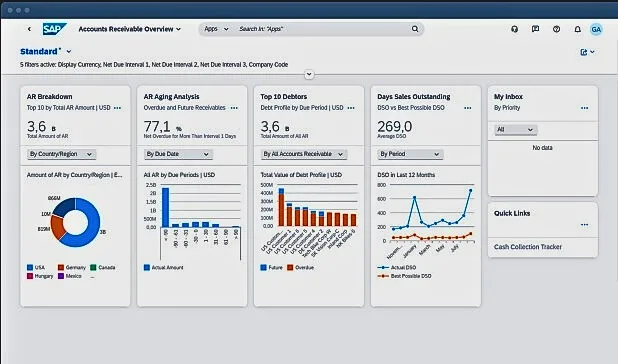Screen dimensions: 618x364
Task: Click the 269,0 Average DSO value
Action: 395,127
